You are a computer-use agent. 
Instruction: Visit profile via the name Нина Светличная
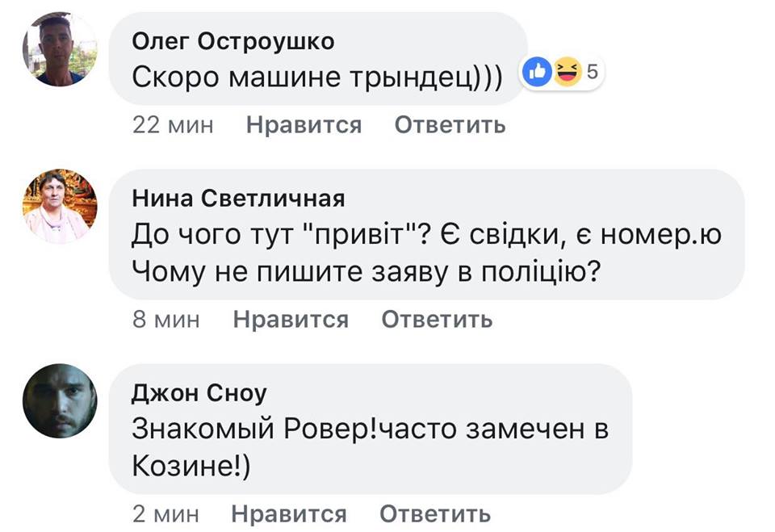(238, 199)
